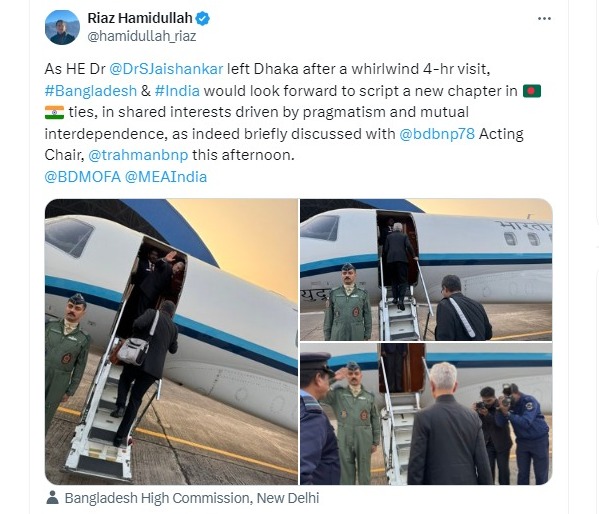The height and width of the screenshot is (514, 599).
Task: Select the #Bangladesh hashtag
Action: pos(91,91)
